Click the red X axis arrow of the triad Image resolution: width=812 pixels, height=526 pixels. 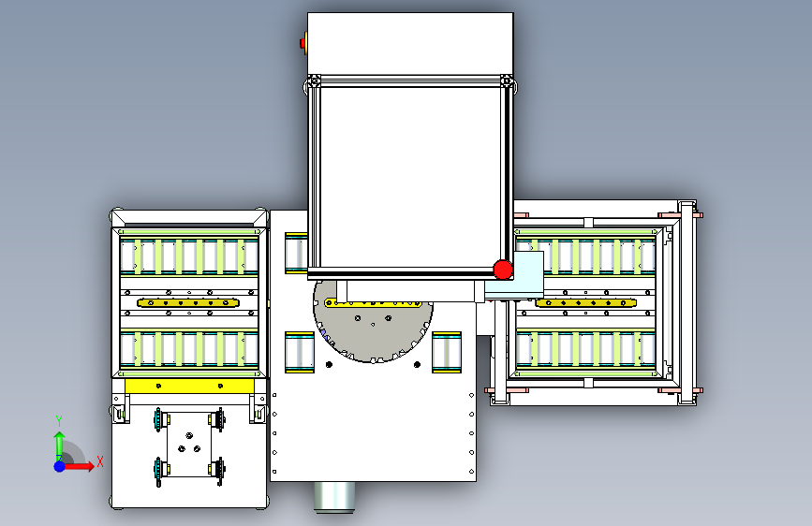coord(79,466)
